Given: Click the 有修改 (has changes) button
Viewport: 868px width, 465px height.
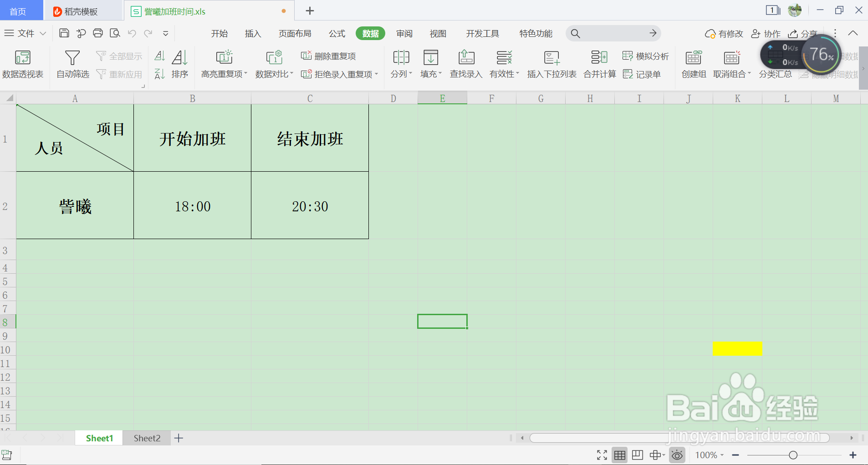Looking at the screenshot, I should [x=724, y=34].
